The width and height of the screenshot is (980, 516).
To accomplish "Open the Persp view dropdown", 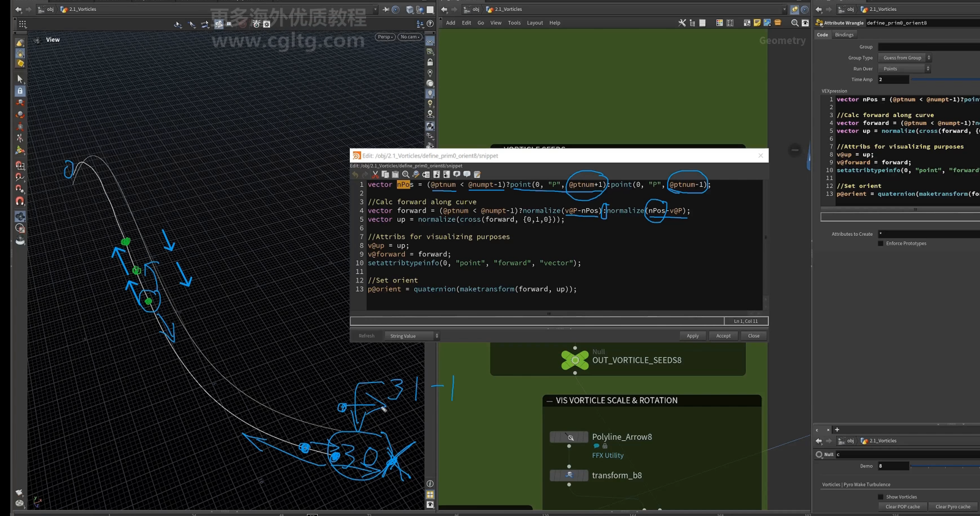I will [385, 37].
